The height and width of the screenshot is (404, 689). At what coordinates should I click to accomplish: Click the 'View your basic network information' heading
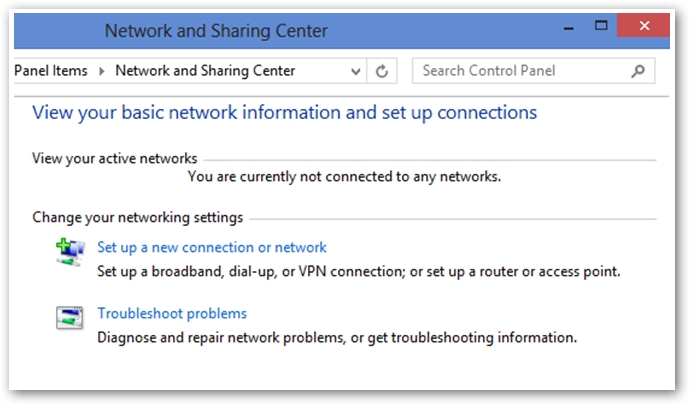click(284, 113)
